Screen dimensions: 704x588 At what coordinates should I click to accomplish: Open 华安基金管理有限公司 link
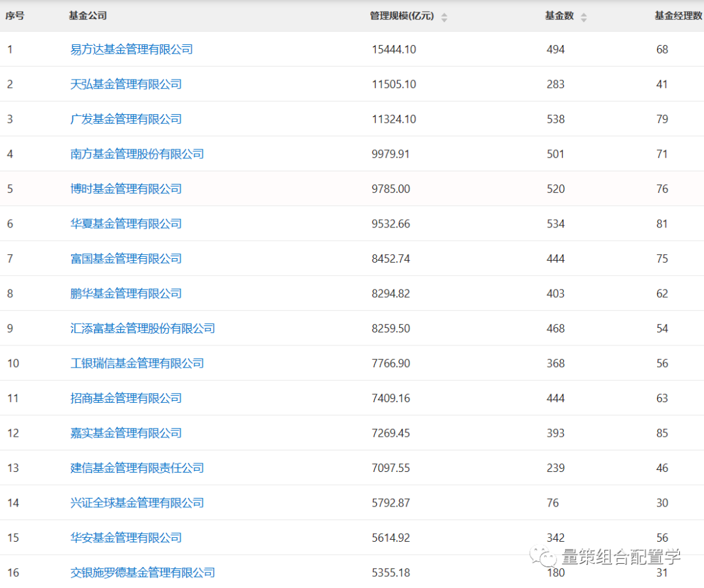click(126, 538)
